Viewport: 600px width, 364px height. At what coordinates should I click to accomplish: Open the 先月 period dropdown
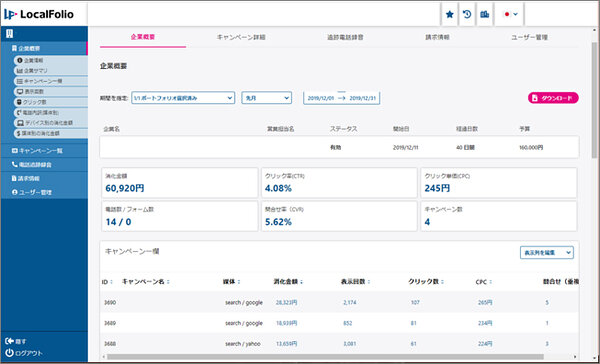click(x=267, y=98)
